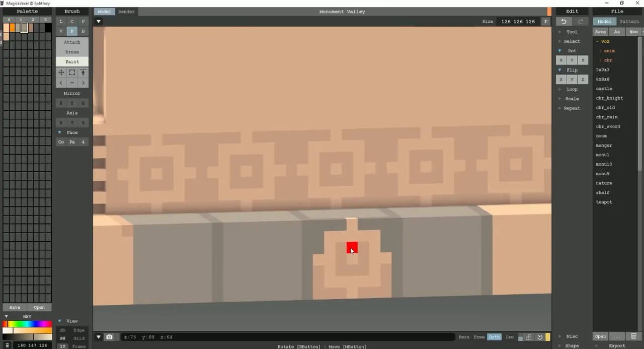Toggle Mirror X

coord(61,103)
